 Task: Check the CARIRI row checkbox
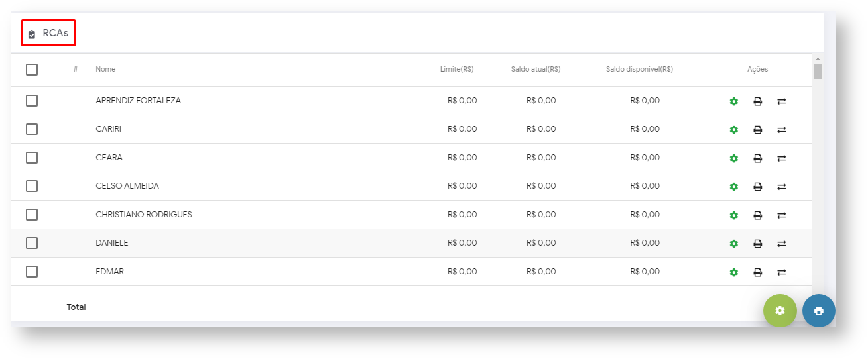coord(32,129)
